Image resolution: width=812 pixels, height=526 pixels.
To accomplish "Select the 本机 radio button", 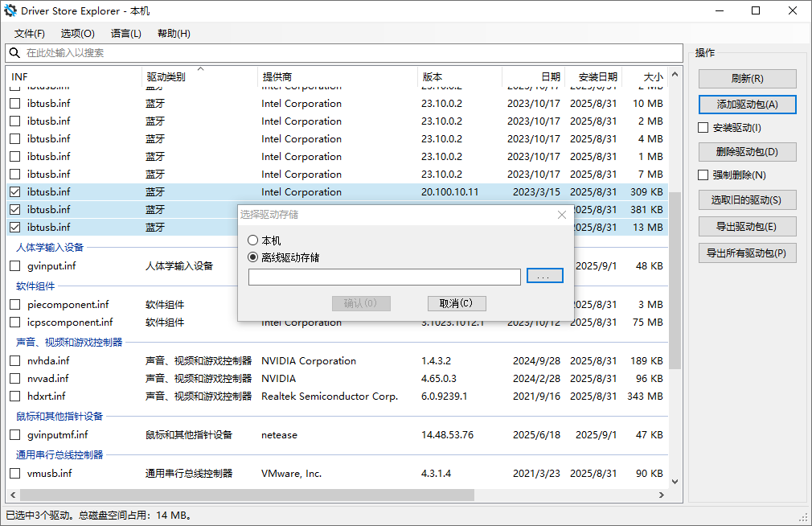I will [254, 240].
